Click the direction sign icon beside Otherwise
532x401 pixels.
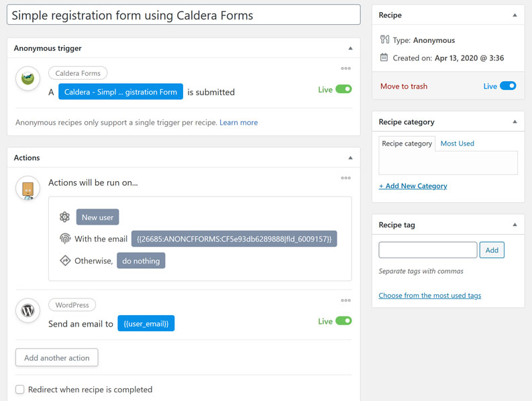65,261
